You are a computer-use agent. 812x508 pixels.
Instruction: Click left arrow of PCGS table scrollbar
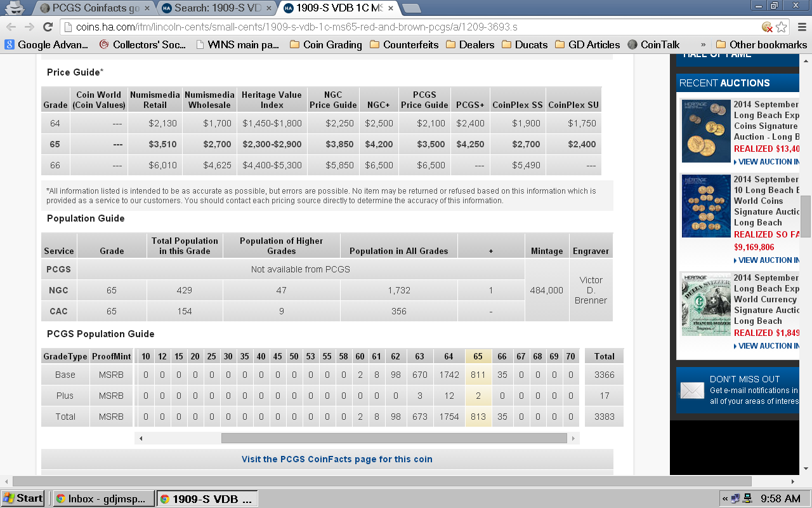(140, 438)
